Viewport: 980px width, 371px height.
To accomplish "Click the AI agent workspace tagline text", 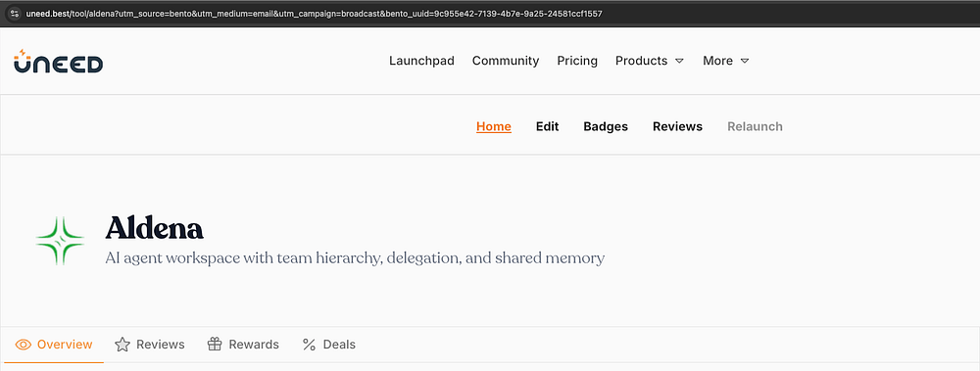I will tap(355, 258).
